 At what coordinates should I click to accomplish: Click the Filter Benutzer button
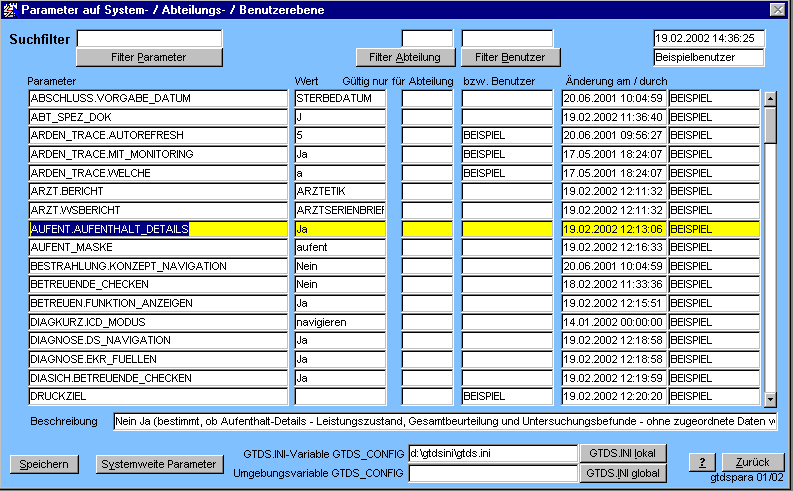click(x=510, y=57)
